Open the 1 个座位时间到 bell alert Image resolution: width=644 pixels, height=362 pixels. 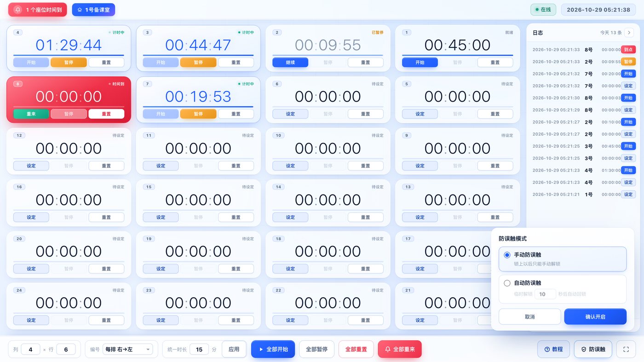[38, 10]
